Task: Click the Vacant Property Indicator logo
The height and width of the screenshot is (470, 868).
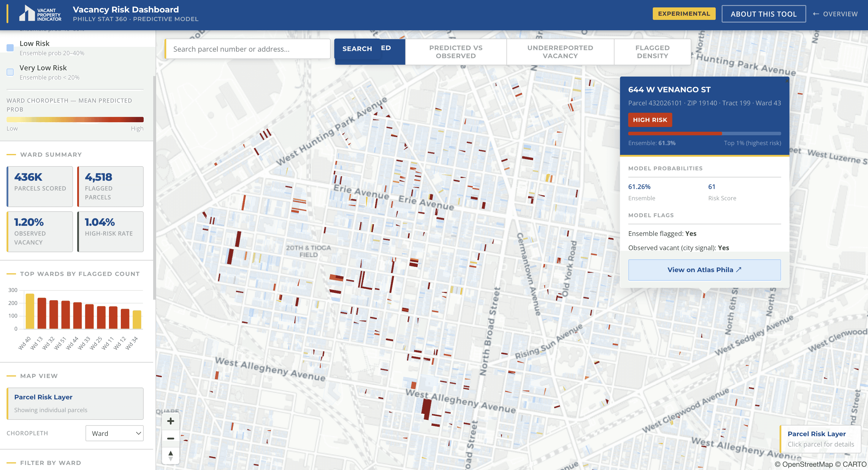Action: [40, 14]
